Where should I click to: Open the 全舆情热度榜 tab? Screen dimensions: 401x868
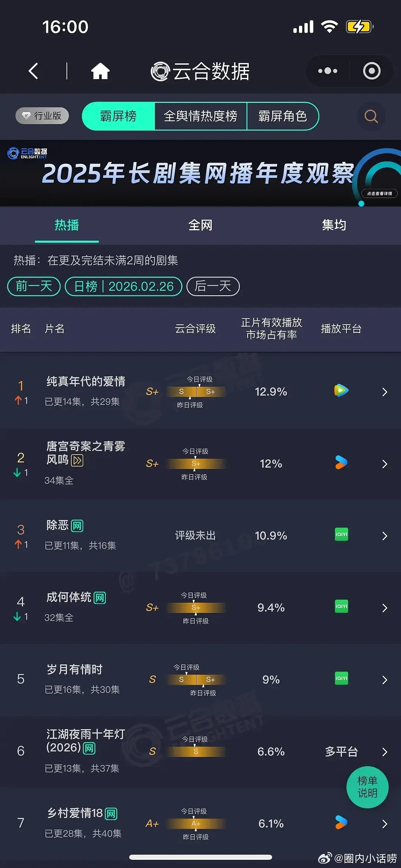coord(201,116)
